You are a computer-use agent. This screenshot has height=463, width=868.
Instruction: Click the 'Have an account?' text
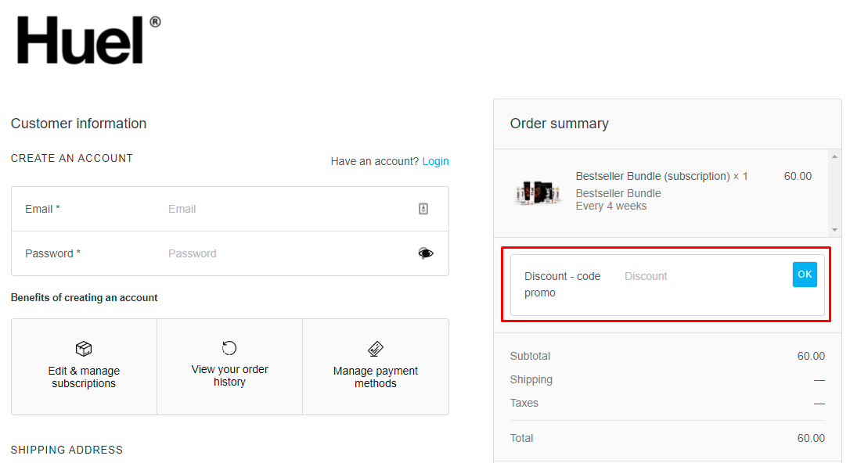[375, 161]
